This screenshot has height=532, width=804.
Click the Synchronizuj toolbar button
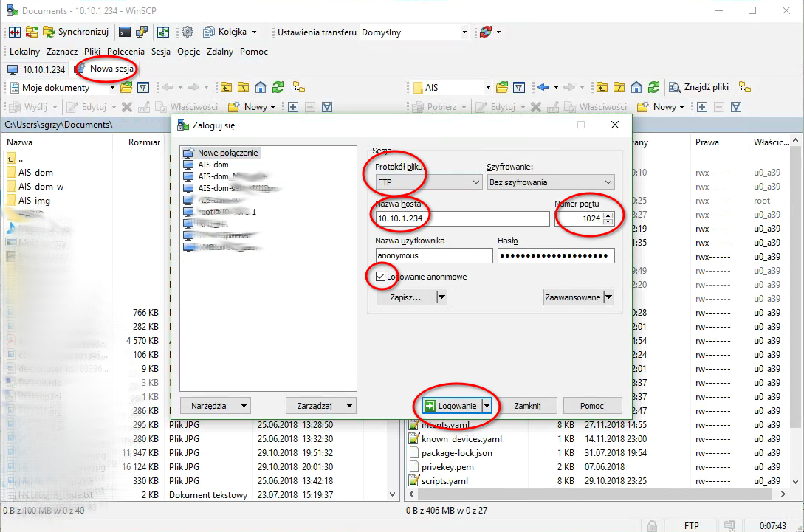tap(76, 32)
